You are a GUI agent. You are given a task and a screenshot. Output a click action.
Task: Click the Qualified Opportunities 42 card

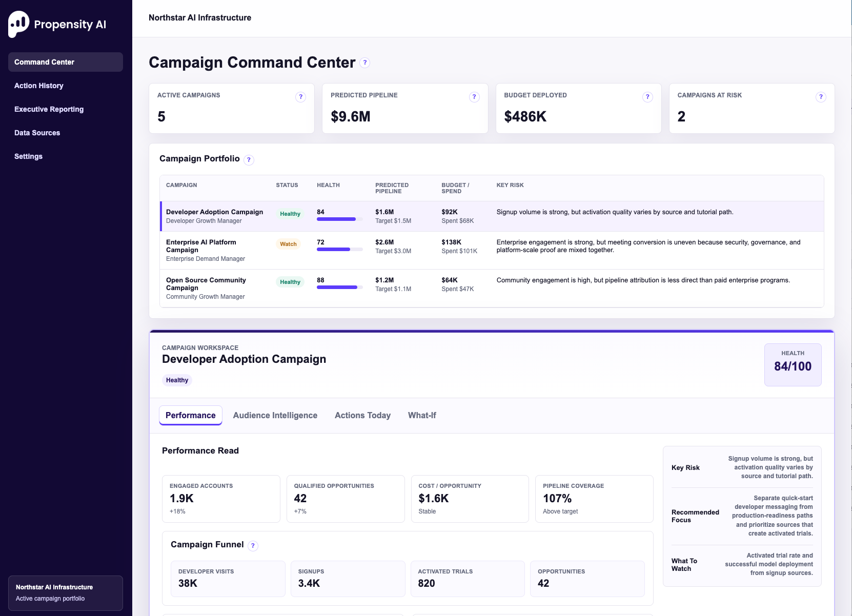tap(346, 499)
